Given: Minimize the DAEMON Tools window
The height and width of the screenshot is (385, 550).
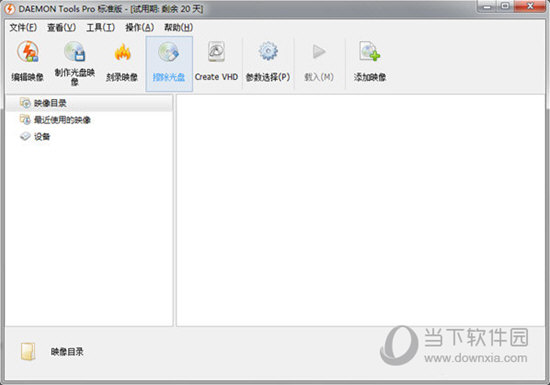Looking at the screenshot, I should point(487,7).
